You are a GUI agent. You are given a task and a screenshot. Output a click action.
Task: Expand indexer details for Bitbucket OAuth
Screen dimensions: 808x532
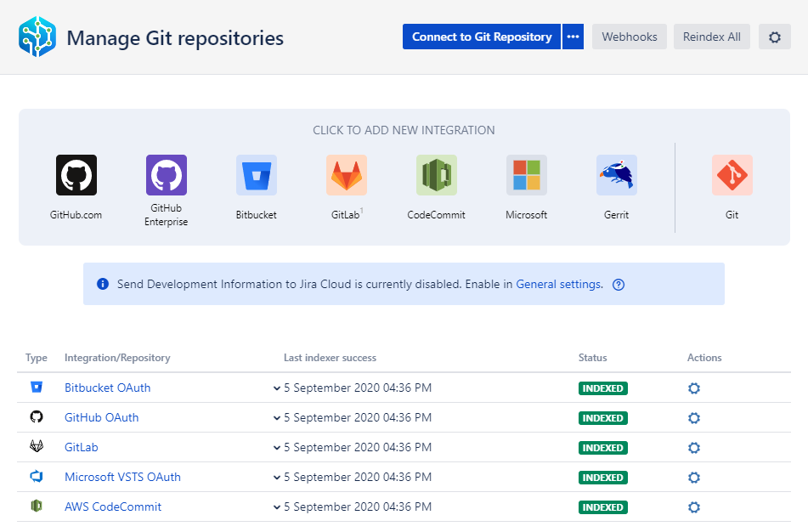(x=277, y=388)
